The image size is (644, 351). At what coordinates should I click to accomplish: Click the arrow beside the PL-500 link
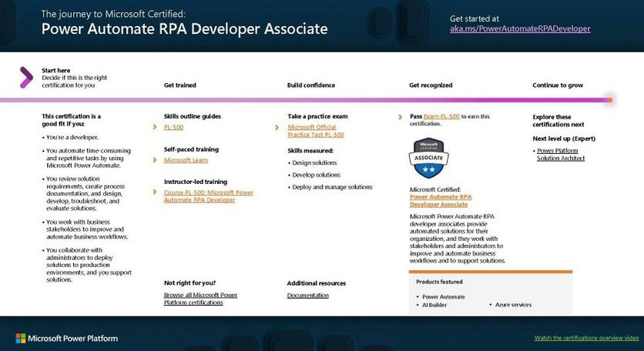155,127
